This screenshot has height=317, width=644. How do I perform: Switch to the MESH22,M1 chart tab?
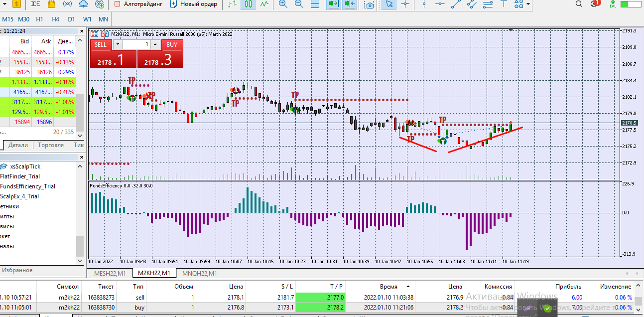[x=110, y=273]
